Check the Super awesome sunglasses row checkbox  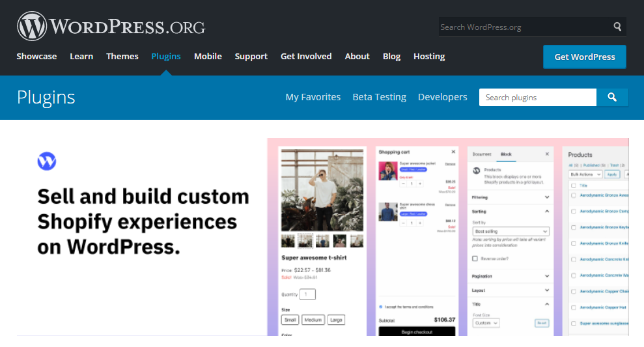(574, 324)
